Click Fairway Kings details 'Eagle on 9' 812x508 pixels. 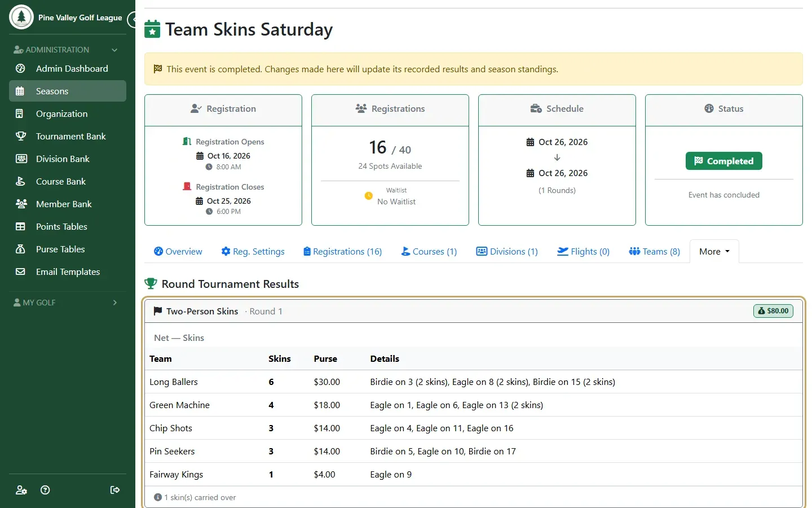pyautogui.click(x=391, y=475)
